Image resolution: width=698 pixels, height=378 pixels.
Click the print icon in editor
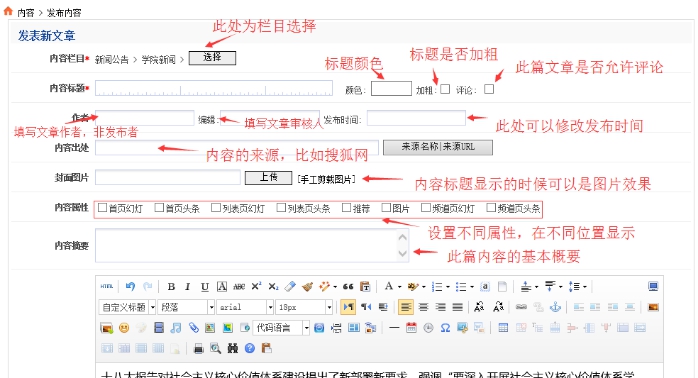coord(199,348)
